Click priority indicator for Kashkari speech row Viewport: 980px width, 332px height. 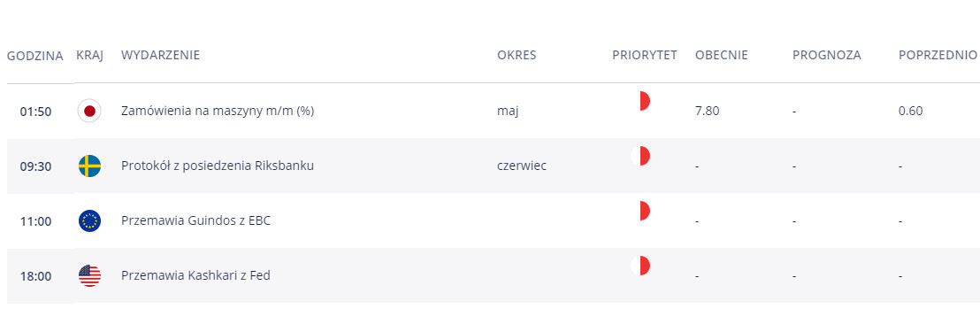(640, 266)
